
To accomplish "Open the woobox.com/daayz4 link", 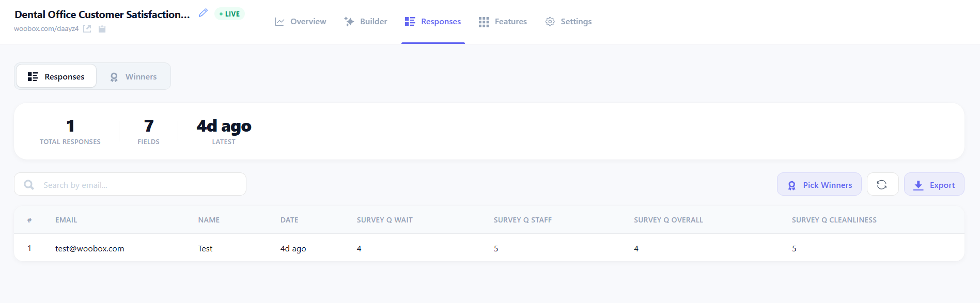I will 47,29.
